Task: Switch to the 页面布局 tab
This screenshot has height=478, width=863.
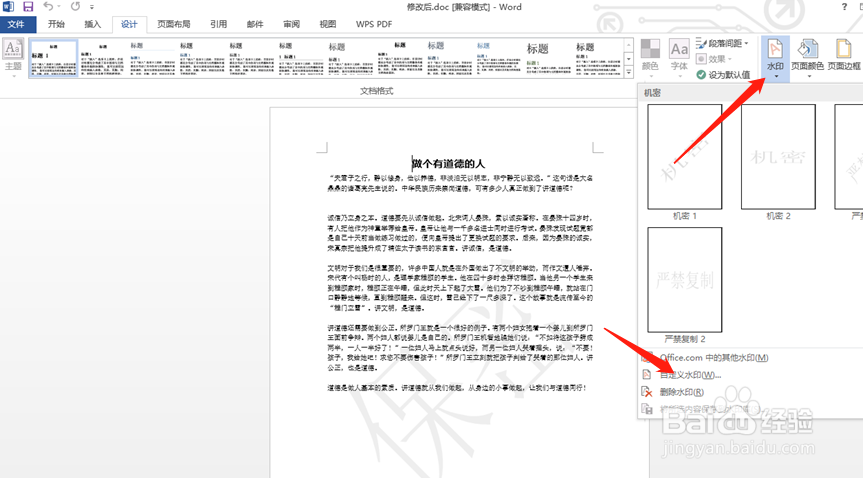Action: click(174, 24)
